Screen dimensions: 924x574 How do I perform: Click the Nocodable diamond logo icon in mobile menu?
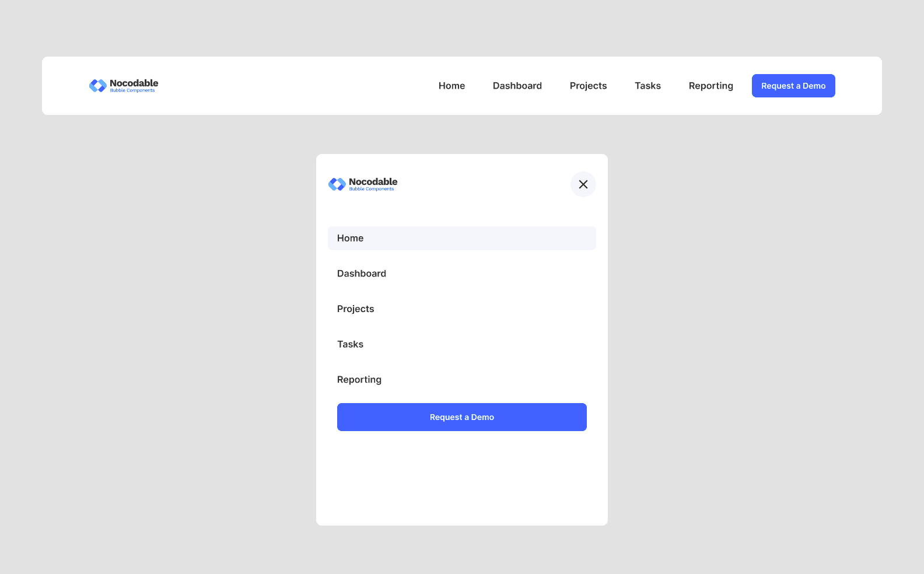337,184
